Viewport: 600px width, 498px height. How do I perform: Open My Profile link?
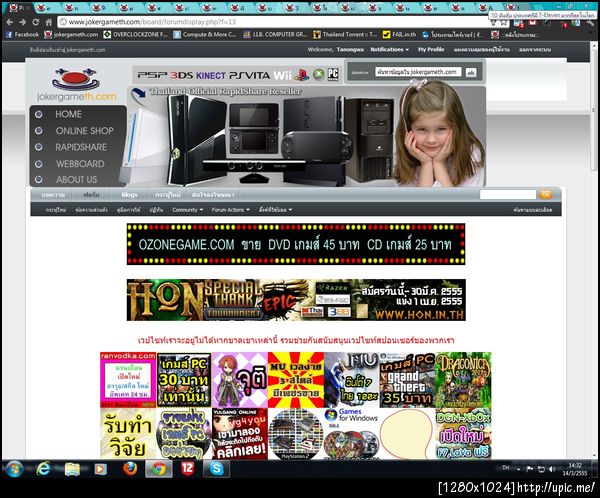pyautogui.click(x=431, y=49)
